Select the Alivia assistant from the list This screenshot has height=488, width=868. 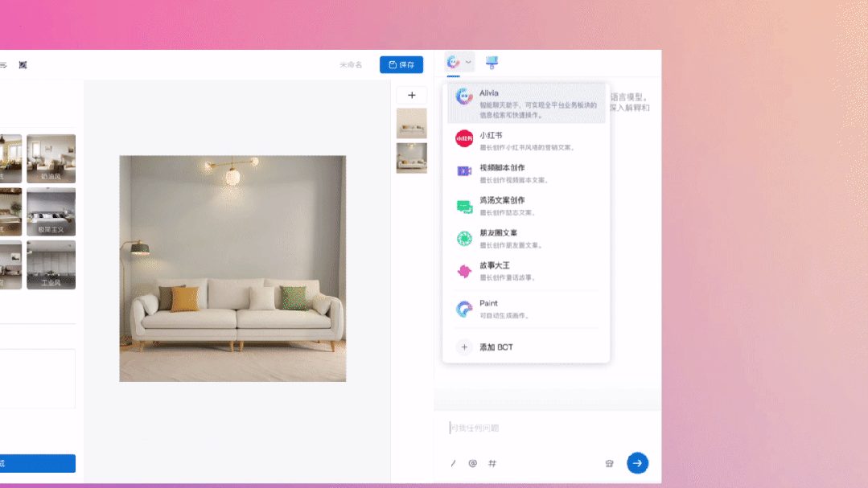click(x=526, y=104)
